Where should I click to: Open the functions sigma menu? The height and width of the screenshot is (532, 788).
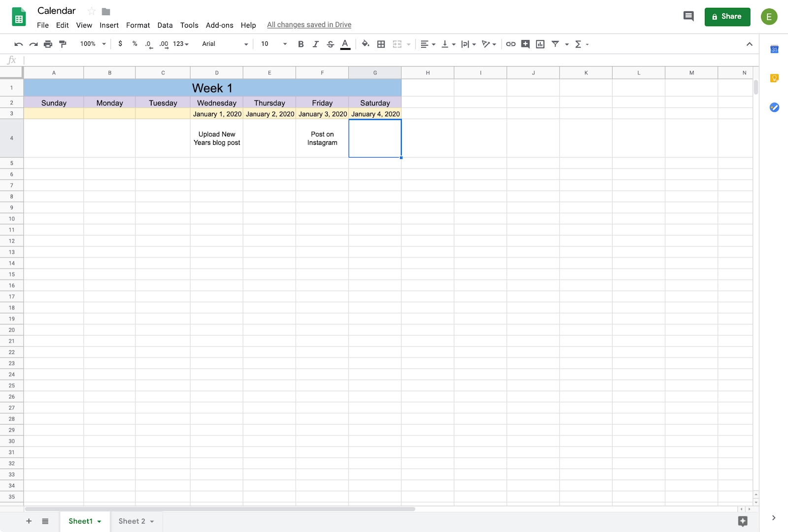(x=582, y=44)
